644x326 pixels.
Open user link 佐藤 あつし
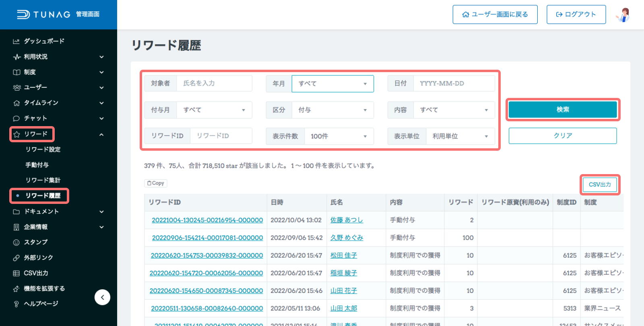[x=347, y=220]
